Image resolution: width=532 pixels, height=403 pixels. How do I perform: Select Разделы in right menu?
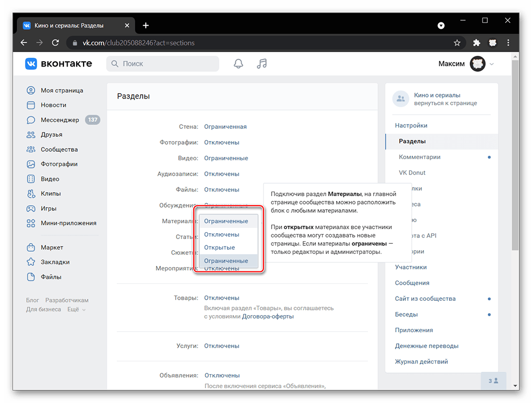(x=442, y=142)
